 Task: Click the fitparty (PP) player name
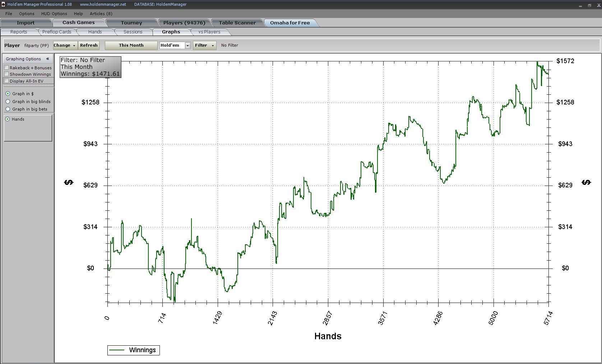[37, 46]
